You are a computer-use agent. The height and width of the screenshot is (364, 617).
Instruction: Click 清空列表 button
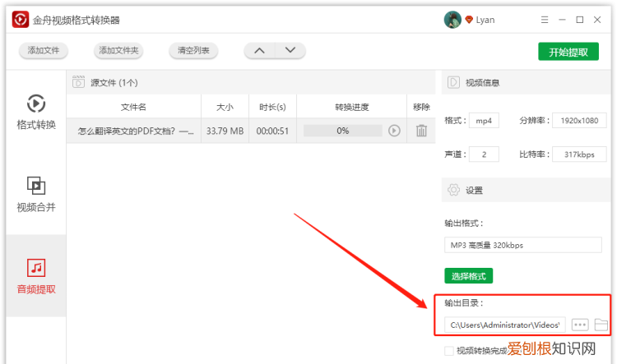[x=193, y=50]
